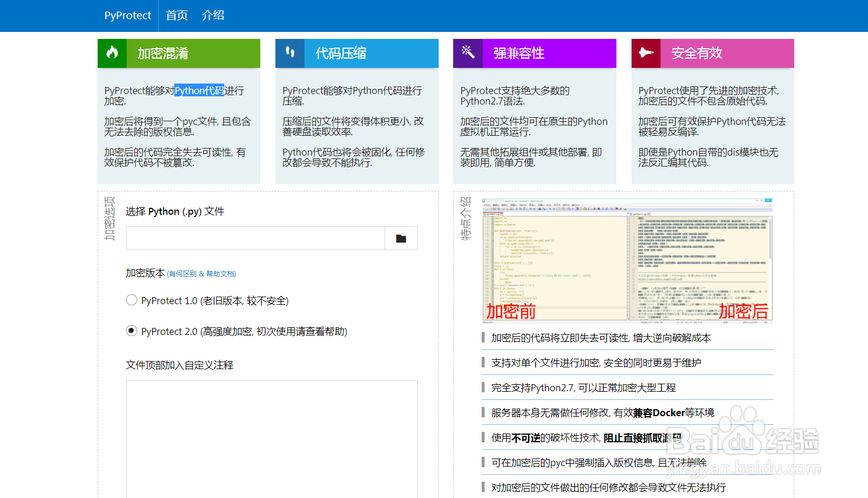Click text 加密后的代码完全失去可读性

pyautogui.click(x=175, y=157)
